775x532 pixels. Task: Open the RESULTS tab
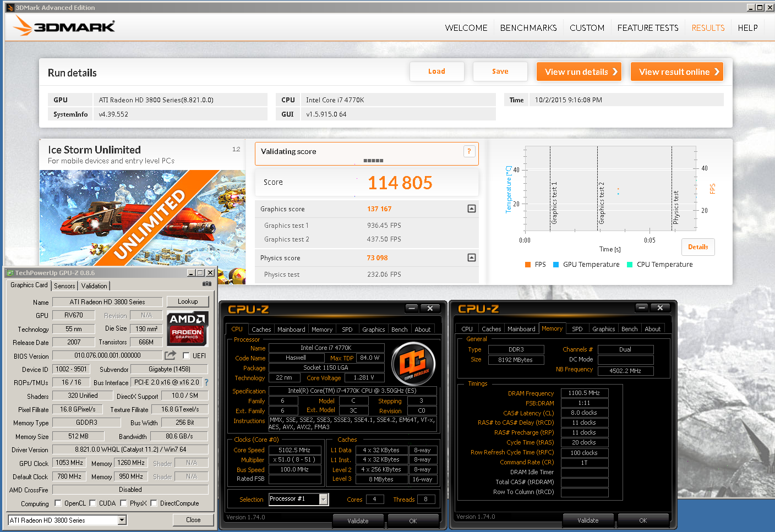point(708,28)
